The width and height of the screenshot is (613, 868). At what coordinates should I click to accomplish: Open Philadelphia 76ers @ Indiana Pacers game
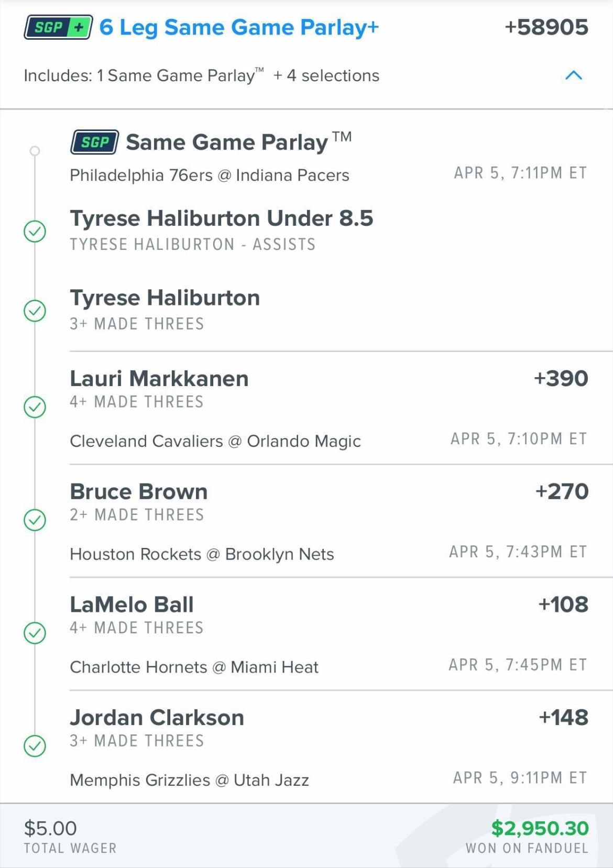(210, 175)
